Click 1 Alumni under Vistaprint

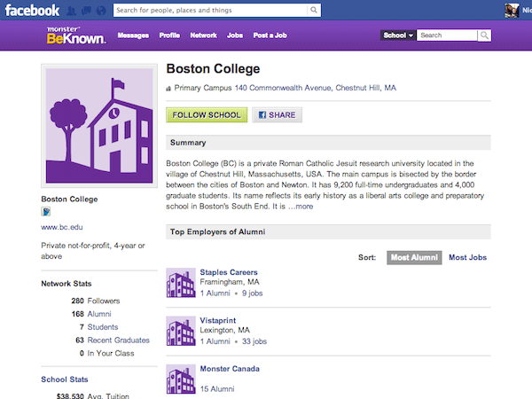tap(215, 341)
